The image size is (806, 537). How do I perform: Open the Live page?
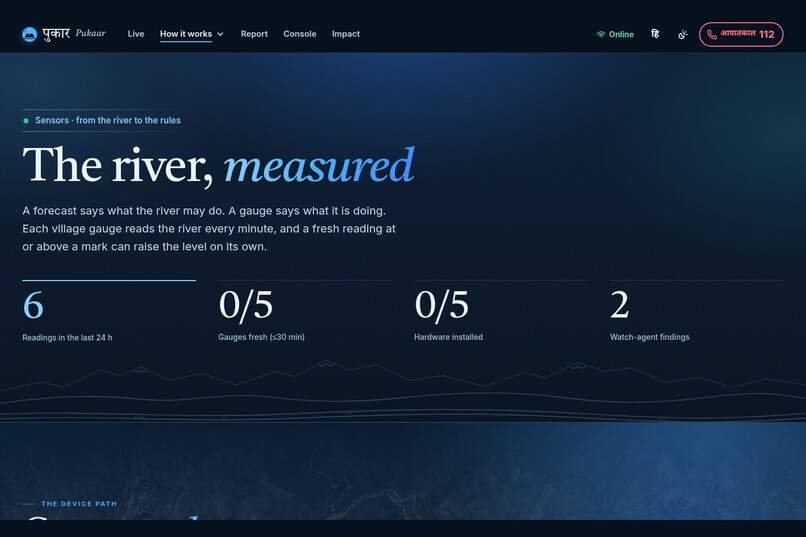coord(136,34)
